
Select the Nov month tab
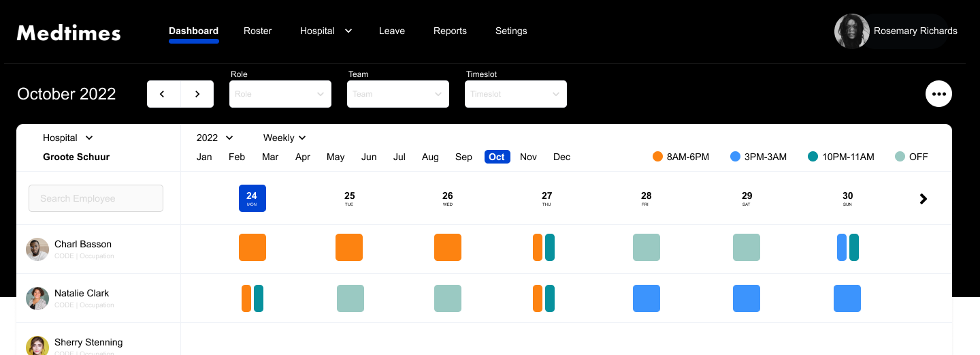point(528,157)
